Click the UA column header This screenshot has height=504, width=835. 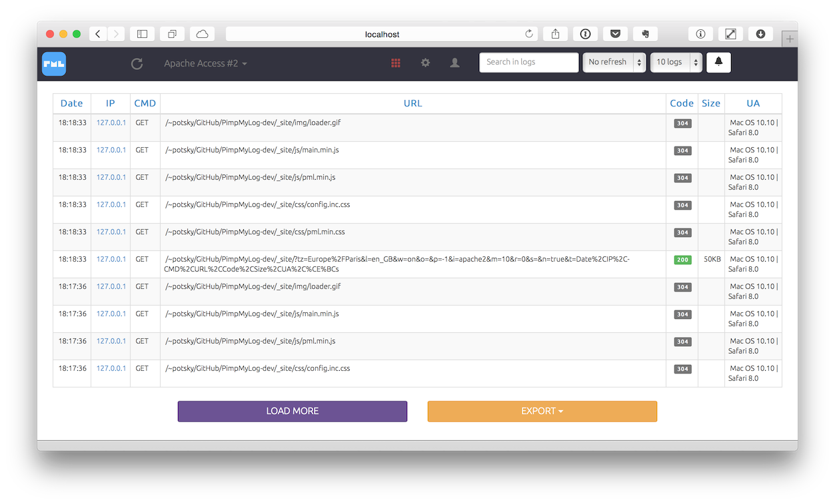[x=753, y=103]
